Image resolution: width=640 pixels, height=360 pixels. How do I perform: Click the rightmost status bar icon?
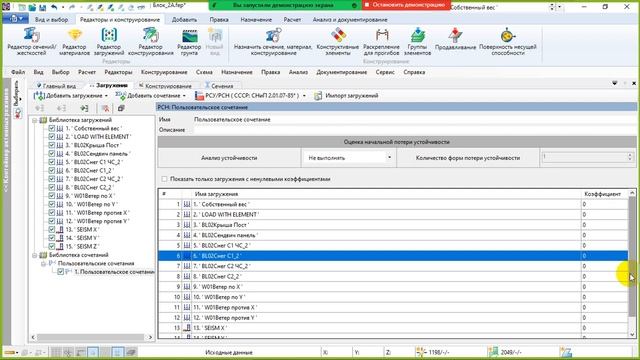click(566, 352)
